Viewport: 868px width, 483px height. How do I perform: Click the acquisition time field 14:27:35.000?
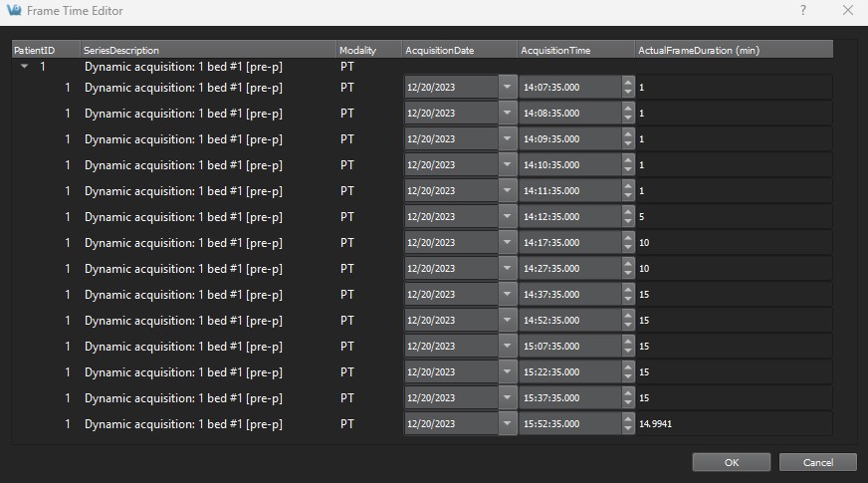[x=569, y=269]
